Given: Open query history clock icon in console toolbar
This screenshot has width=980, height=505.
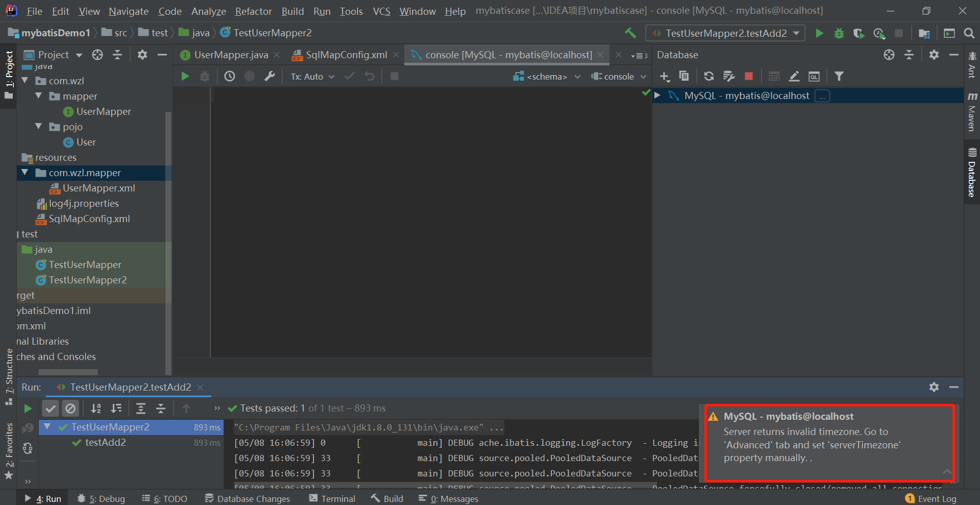Looking at the screenshot, I should [230, 76].
